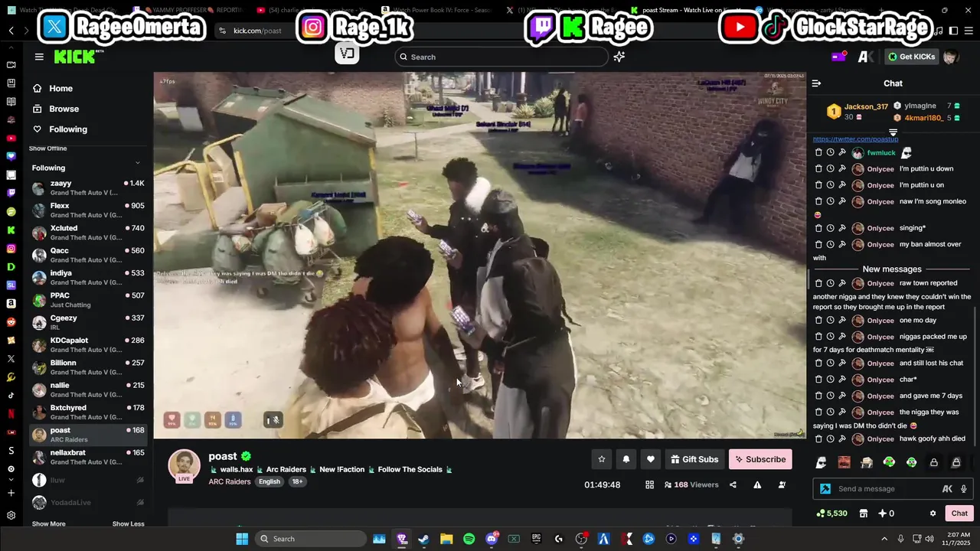
Task: Click the Get KICKs button
Action: [911, 57]
